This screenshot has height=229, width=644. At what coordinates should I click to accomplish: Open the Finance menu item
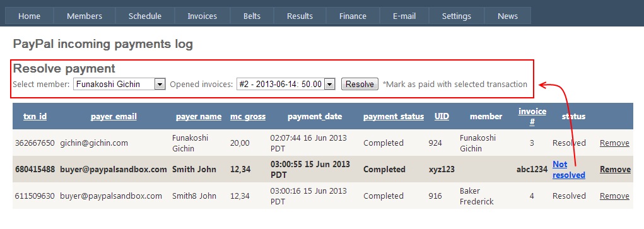[x=353, y=16]
